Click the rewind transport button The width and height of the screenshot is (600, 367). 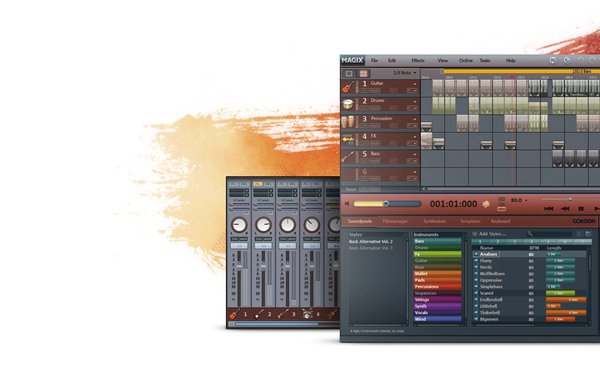pyautogui.click(x=565, y=209)
